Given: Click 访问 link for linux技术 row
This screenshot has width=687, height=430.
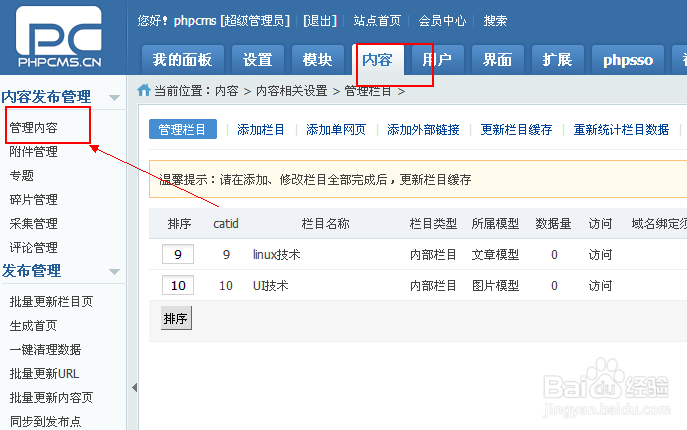Looking at the screenshot, I should point(600,255).
